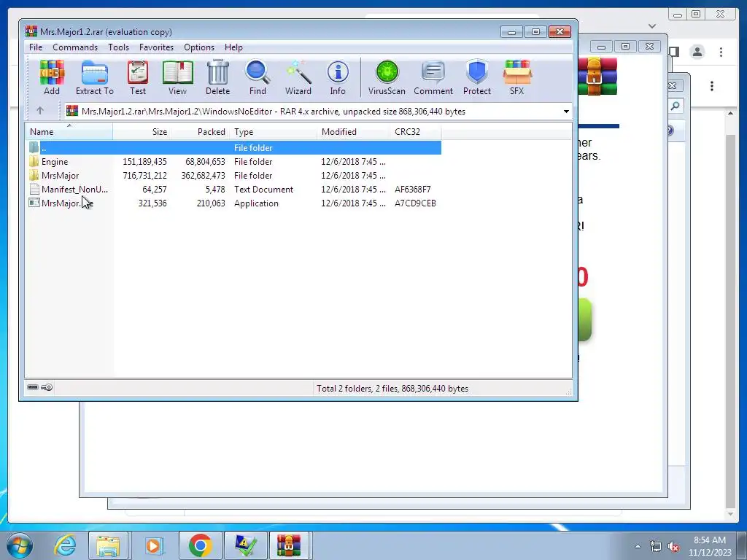Click the magnifier search icon in background window
This screenshot has width=747, height=560.
coord(675,106)
